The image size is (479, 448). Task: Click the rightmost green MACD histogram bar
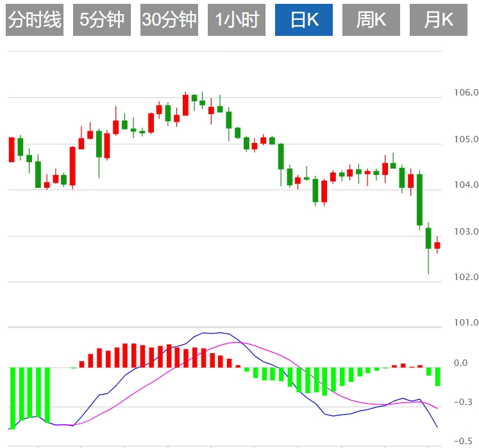tap(437, 377)
